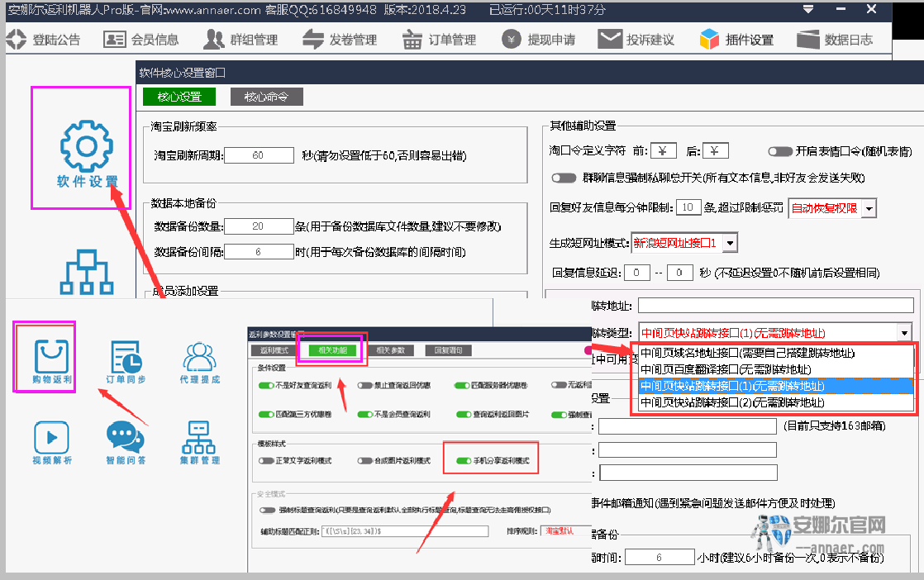Open the 购物返利 plugin icon

point(52,362)
